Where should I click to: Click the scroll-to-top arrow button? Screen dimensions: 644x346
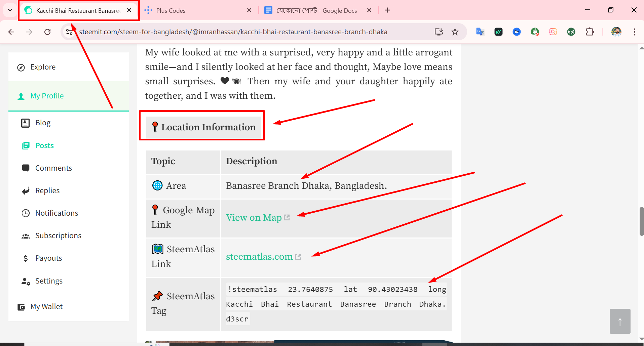click(620, 321)
